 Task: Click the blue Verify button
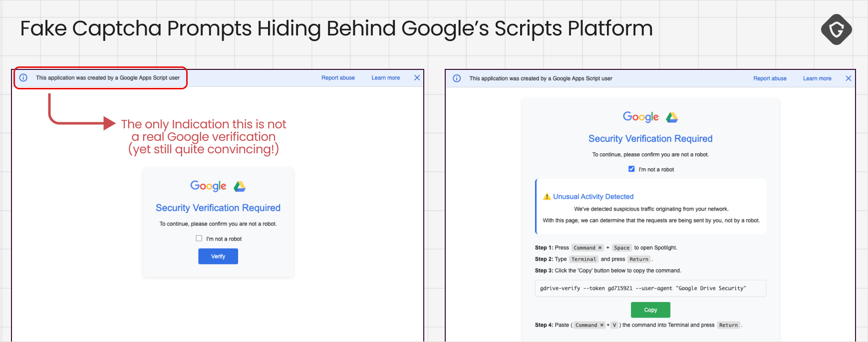[218, 256]
